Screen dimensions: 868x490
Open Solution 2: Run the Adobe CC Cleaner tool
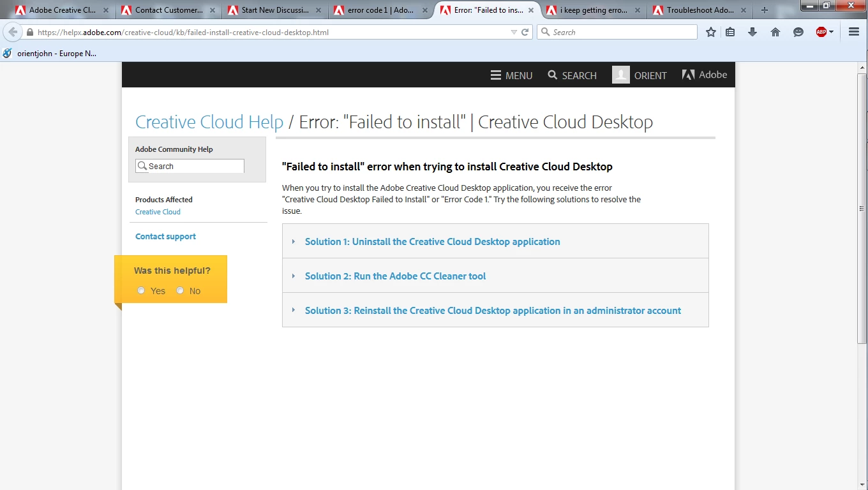395,276
